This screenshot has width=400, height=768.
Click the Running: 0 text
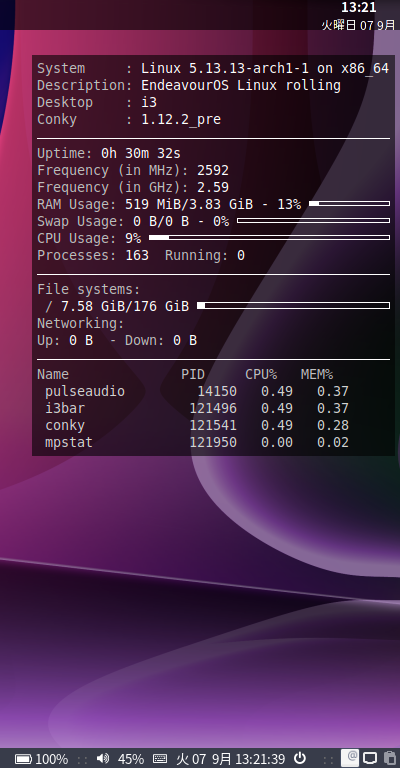(205, 256)
